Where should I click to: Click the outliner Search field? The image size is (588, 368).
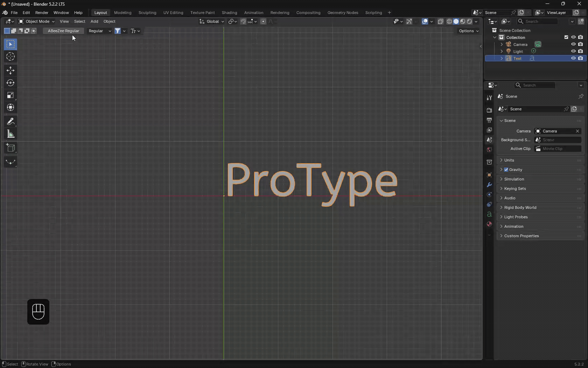[x=537, y=21]
